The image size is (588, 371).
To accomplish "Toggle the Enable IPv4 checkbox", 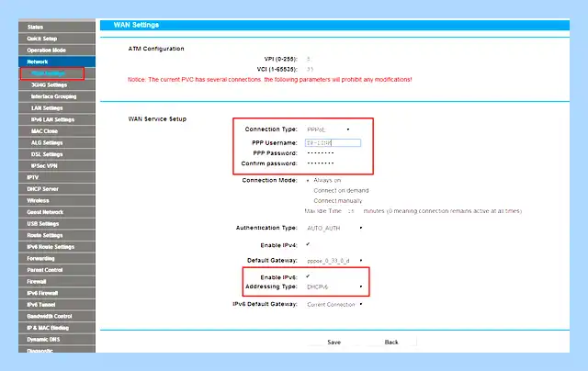I will tap(308, 244).
